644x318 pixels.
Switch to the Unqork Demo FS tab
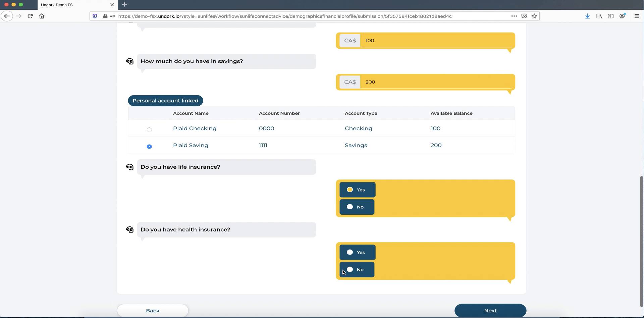coord(77,5)
